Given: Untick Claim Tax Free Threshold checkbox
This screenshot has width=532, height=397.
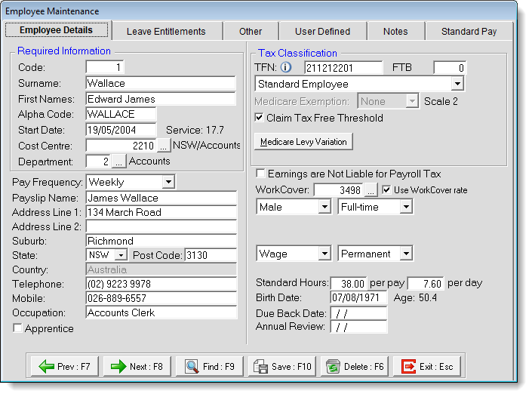Looking at the screenshot, I should pyautogui.click(x=260, y=118).
